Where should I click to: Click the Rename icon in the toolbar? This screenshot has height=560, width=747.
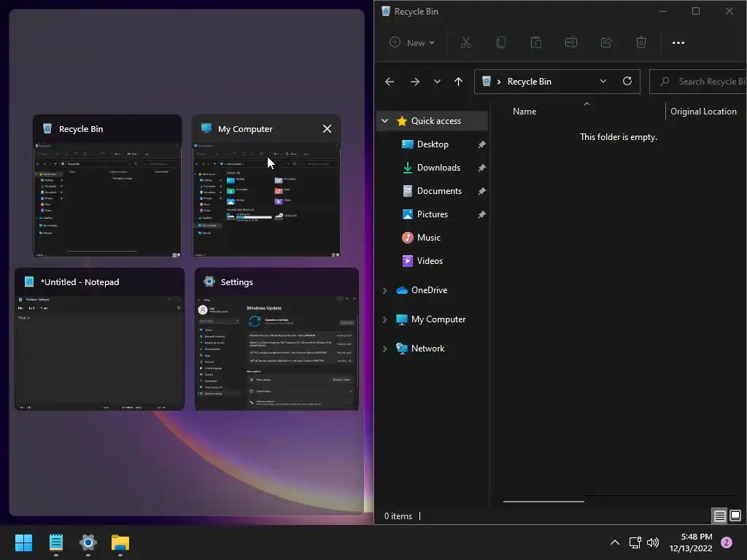pyautogui.click(x=570, y=42)
